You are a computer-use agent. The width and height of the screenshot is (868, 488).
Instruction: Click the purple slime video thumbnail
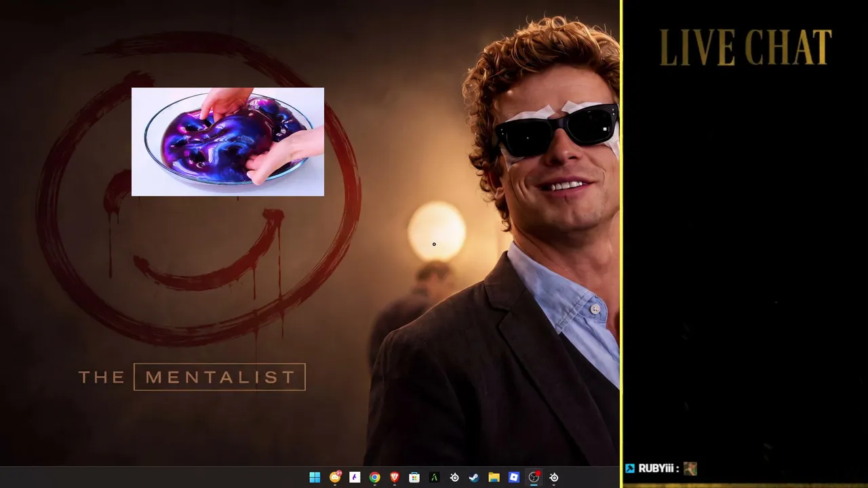pos(228,142)
